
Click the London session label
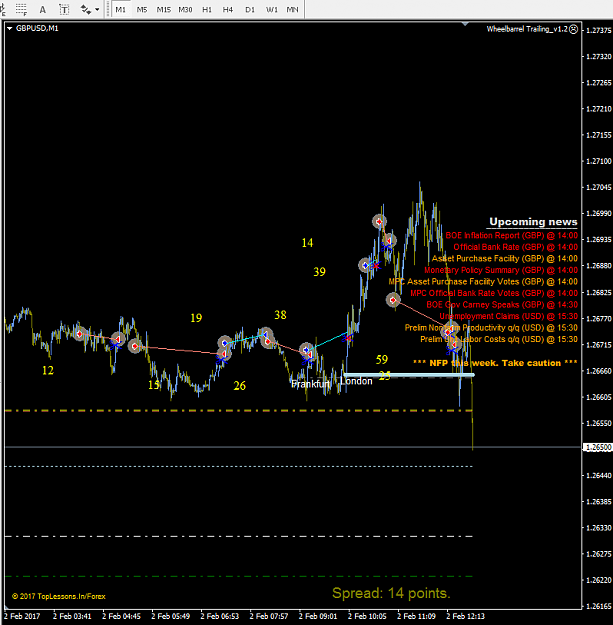356,381
